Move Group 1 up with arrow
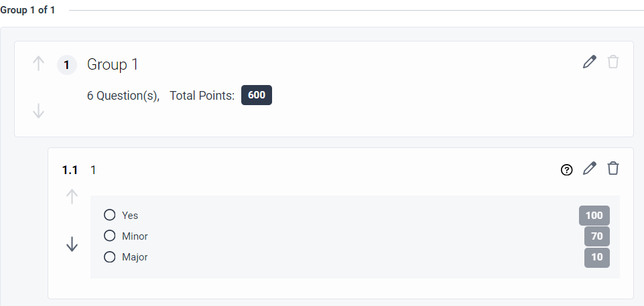 pos(39,64)
